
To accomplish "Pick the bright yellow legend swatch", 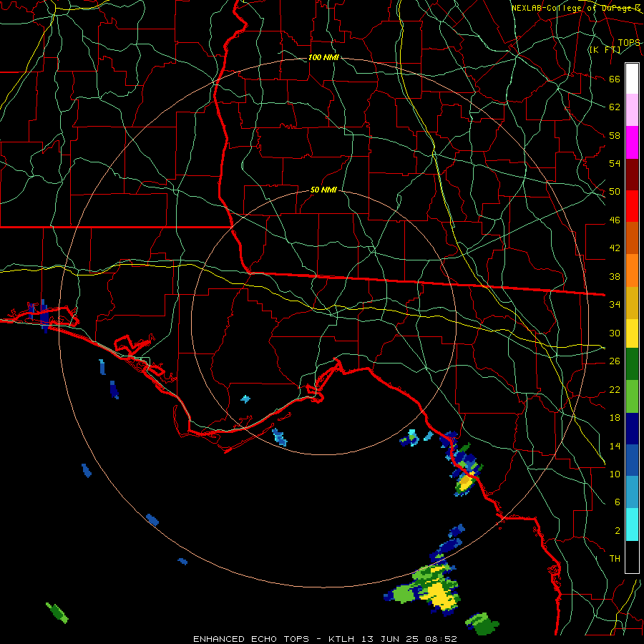I will tap(632, 333).
